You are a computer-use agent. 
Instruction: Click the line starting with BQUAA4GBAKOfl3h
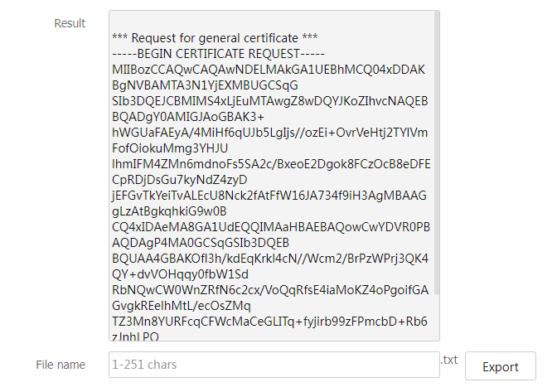coord(270,258)
